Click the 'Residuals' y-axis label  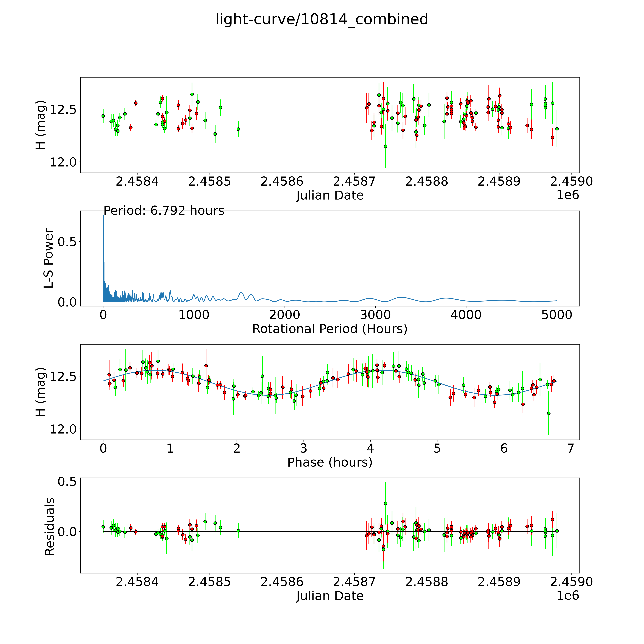[49, 527]
